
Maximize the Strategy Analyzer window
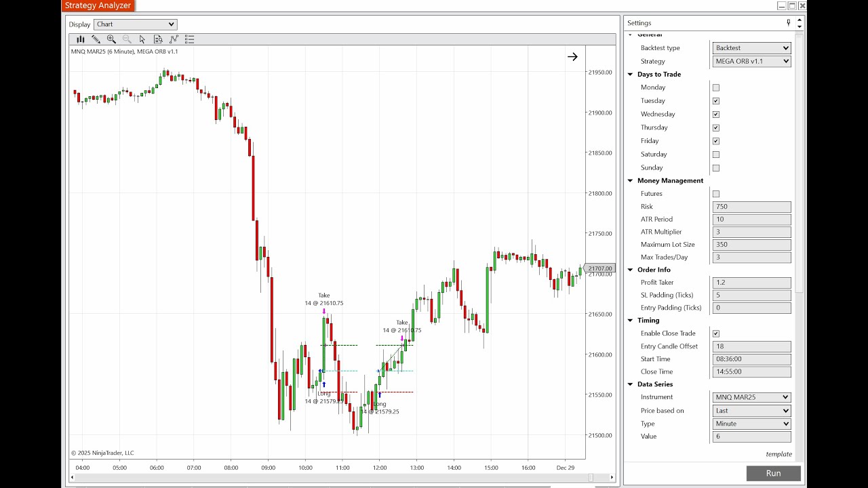pyautogui.click(x=792, y=5)
